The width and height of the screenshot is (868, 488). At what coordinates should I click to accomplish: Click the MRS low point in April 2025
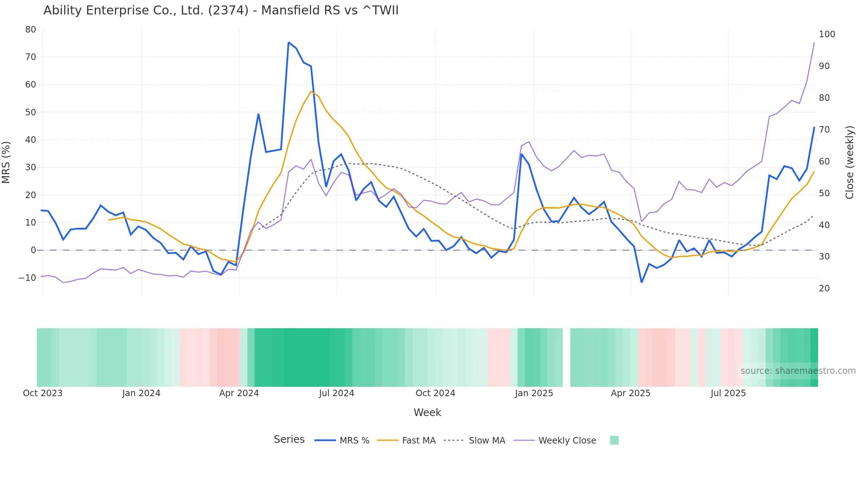click(642, 282)
